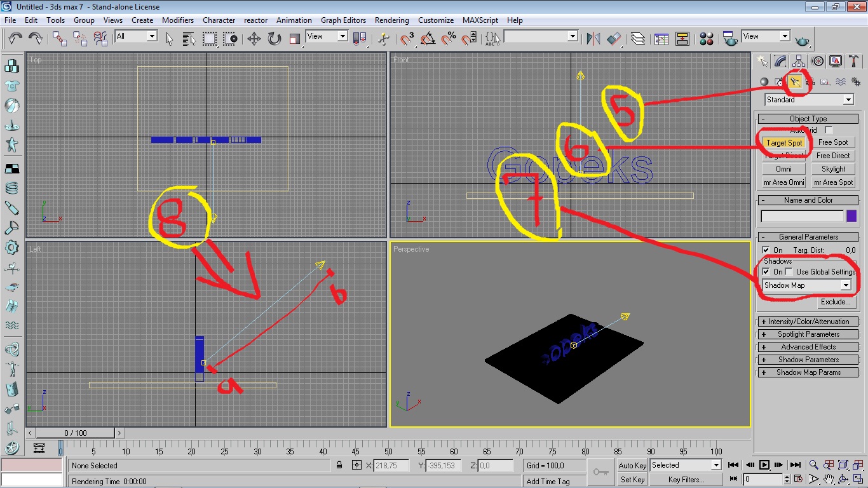Enable Use Global Settings for shadows
This screenshot has height=488, width=868.
(787, 271)
